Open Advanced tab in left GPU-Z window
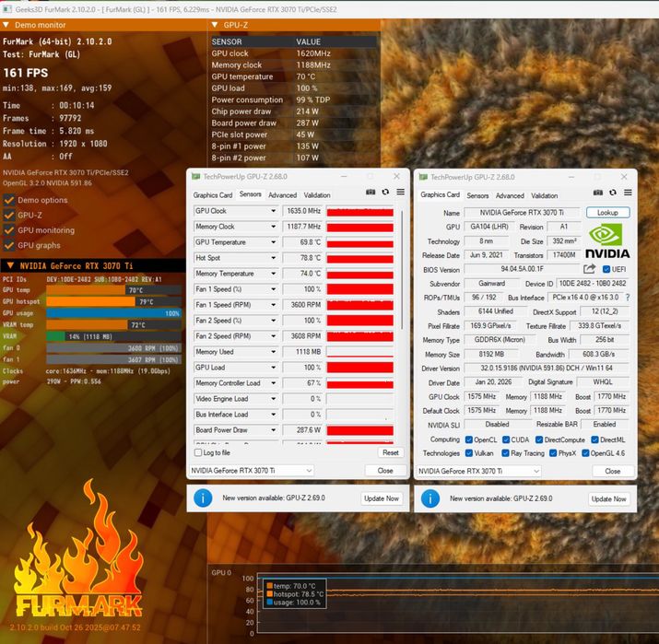The image size is (659, 644). [282, 195]
